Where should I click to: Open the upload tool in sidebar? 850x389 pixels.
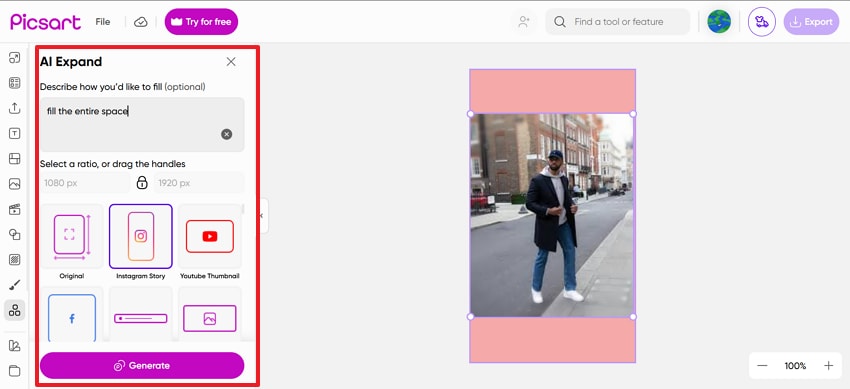pyautogui.click(x=15, y=108)
